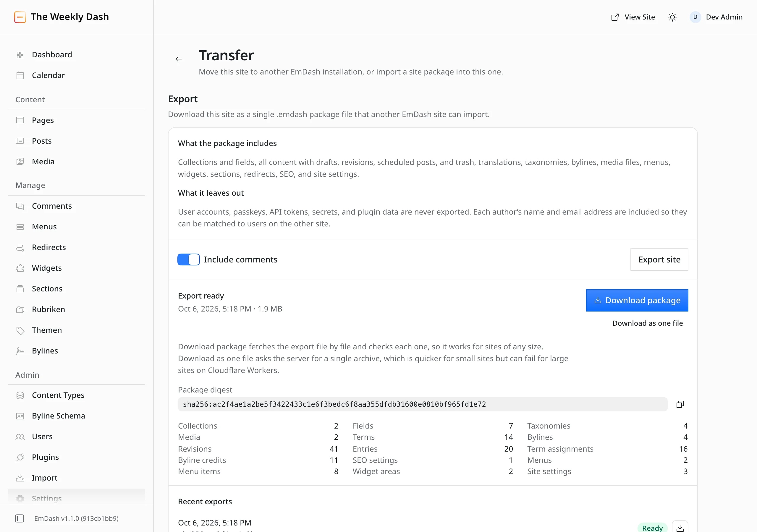Copy the package digest with copy icon
This screenshot has height=532, width=757.
(680, 404)
